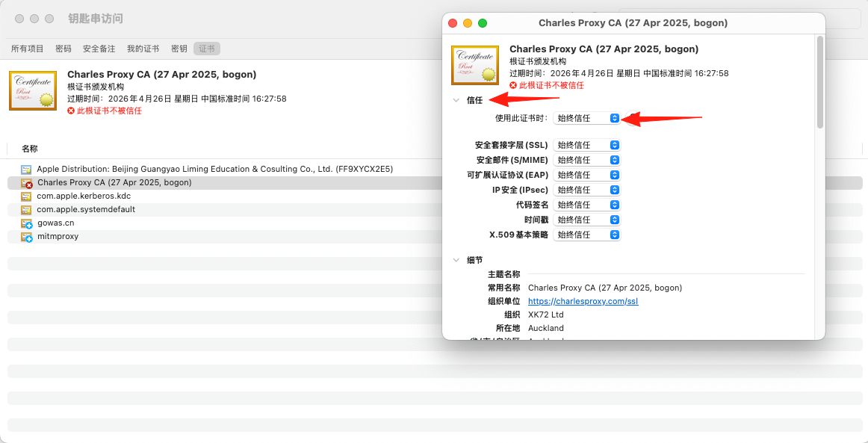The height and width of the screenshot is (443, 868).
Task: Click the large root certificate thumbnail in main window
Action: tap(33, 90)
